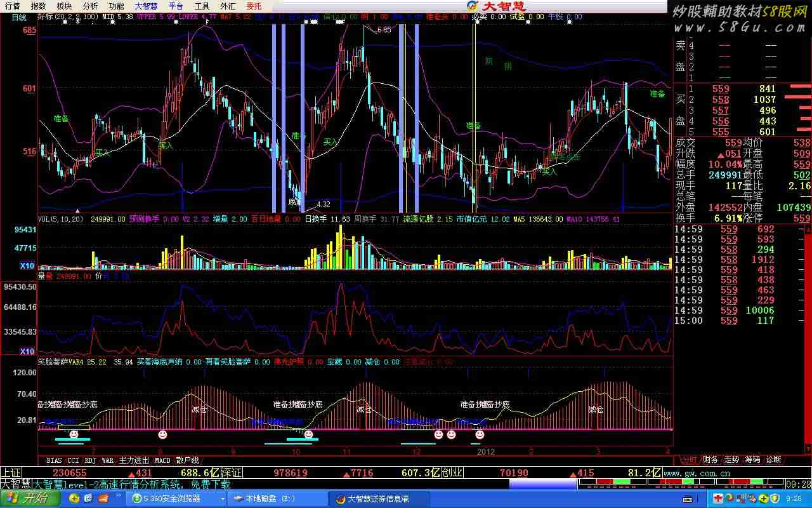812x508 pixels.
Task: Click the VOL(5,10,20) indicator title
Action: [61, 219]
